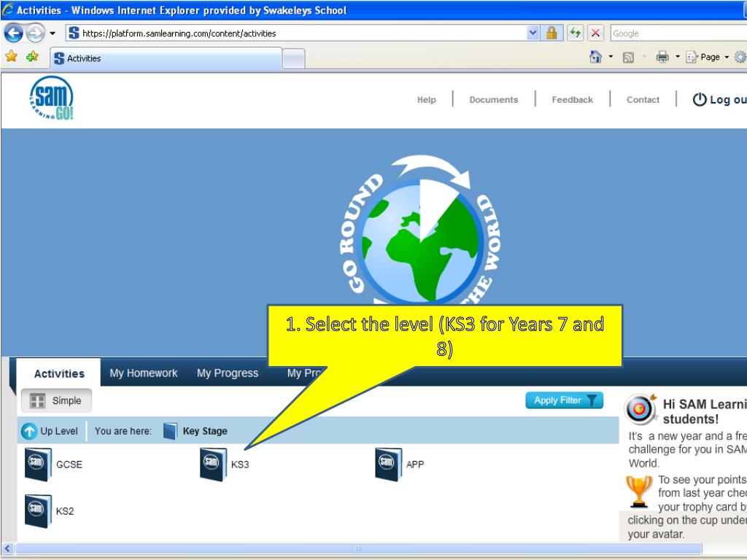This screenshot has width=747, height=560.
Task: Click the target avatar icon
Action: tap(640, 408)
